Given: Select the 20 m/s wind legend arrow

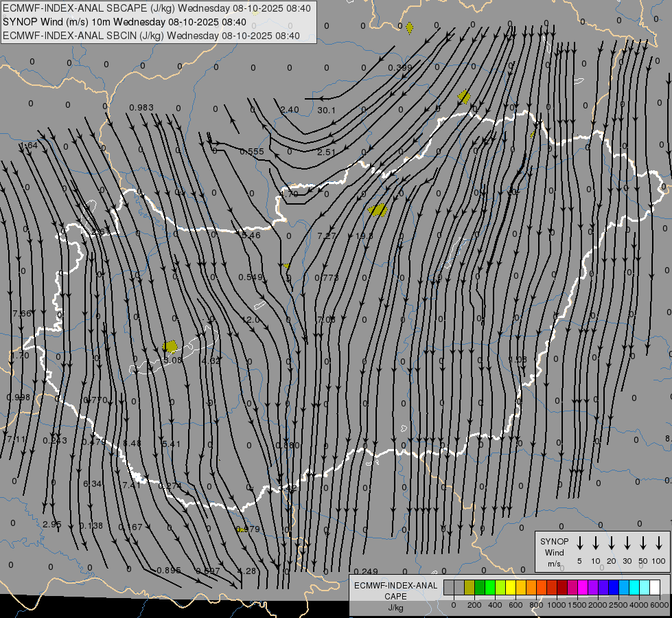Looking at the screenshot, I should (x=612, y=543).
